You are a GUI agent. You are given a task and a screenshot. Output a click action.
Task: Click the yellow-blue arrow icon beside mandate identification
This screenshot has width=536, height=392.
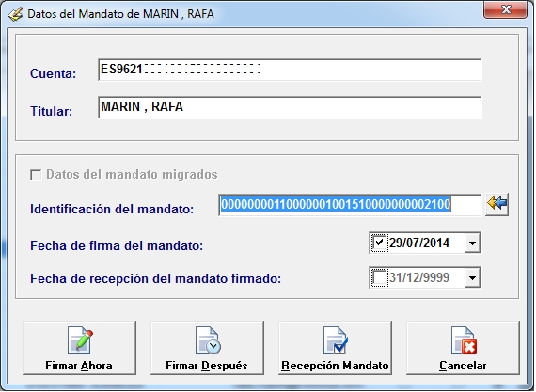click(497, 204)
